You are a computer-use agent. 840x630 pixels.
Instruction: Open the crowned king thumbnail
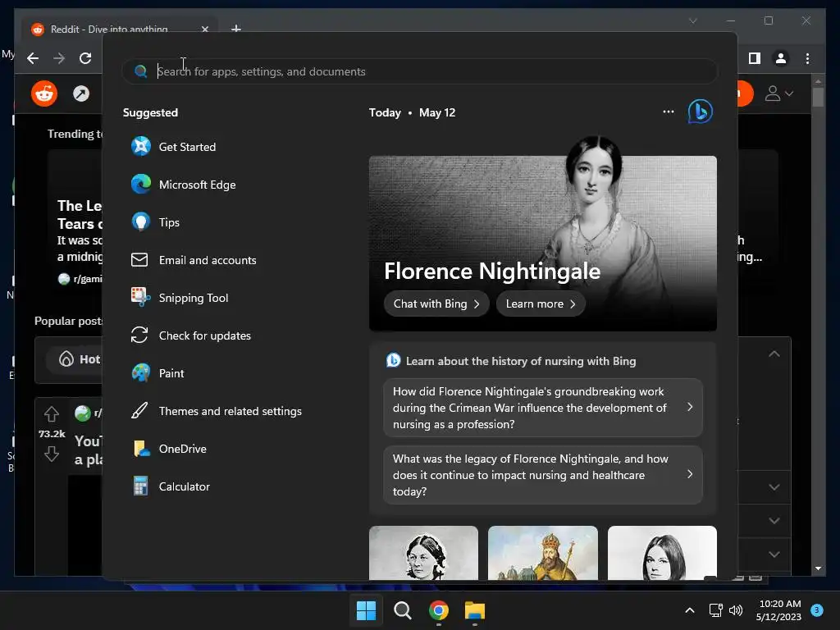pos(543,552)
